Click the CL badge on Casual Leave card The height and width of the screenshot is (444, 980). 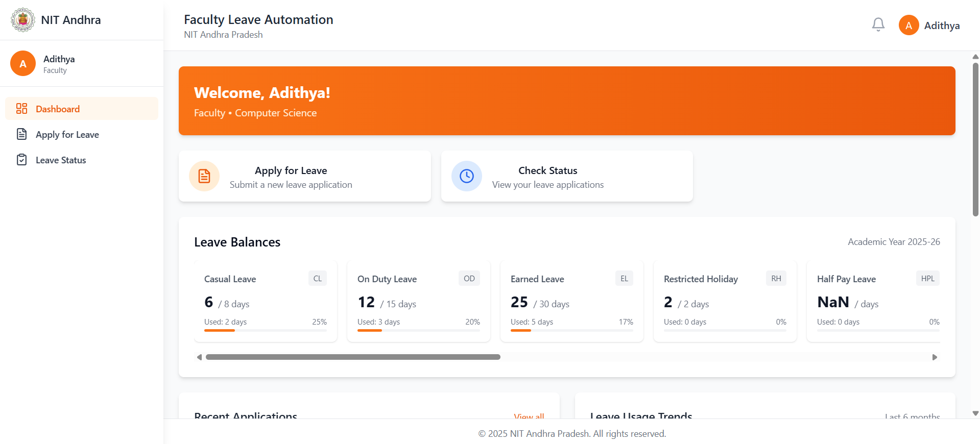318,278
